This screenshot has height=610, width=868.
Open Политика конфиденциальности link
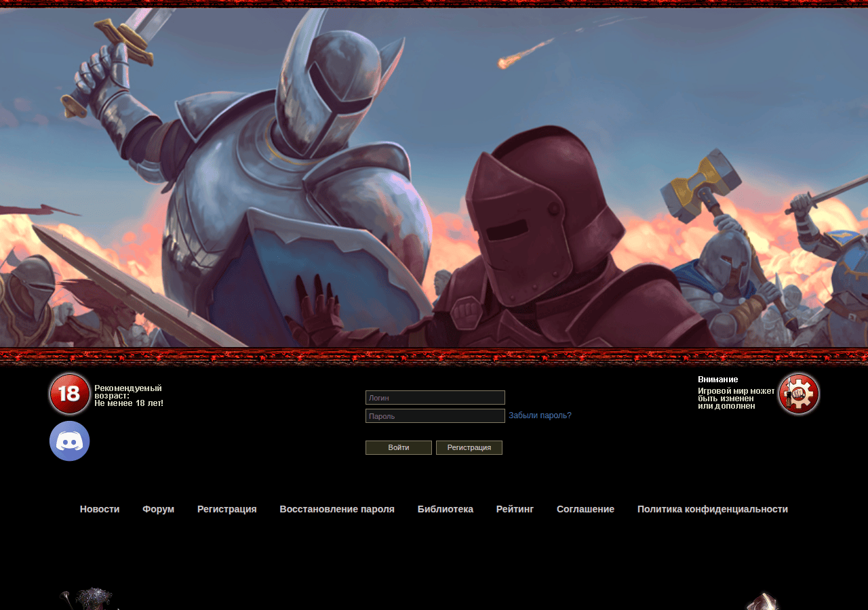713,509
